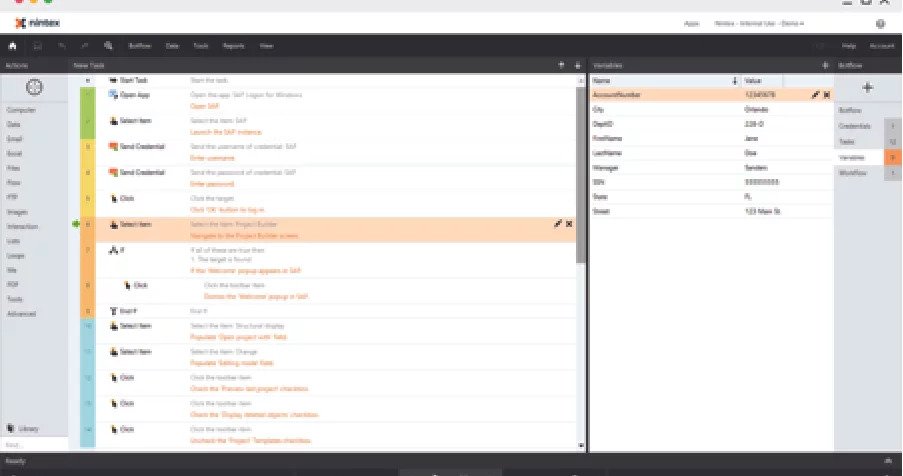This screenshot has width=903, height=476.
Task: Delete the AccountNumber variable with the X icon
Action: click(827, 94)
